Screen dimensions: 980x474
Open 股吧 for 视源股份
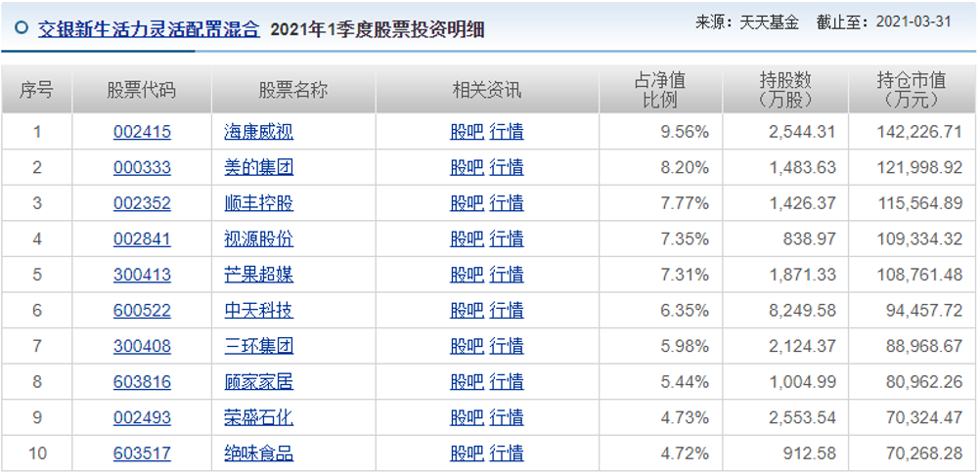(467, 239)
